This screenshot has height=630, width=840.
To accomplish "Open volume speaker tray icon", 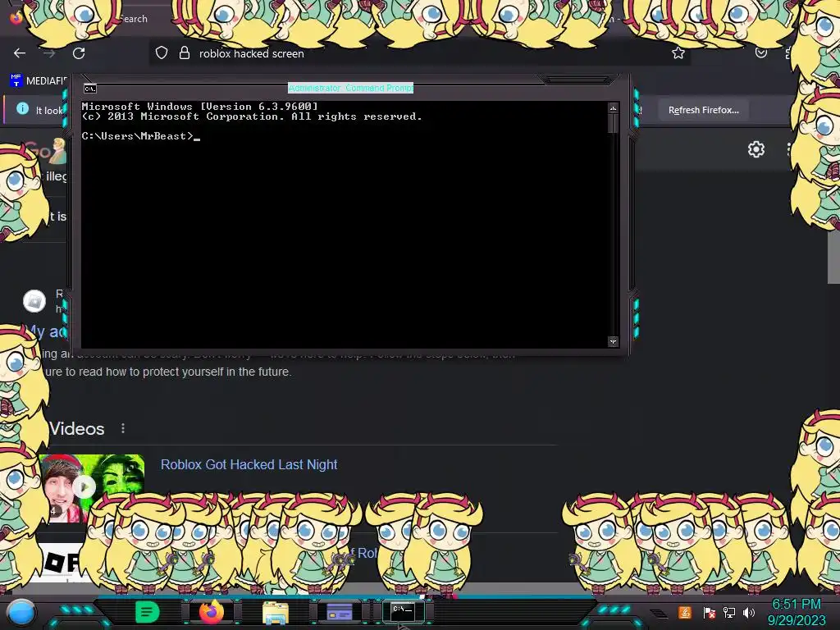I will point(748,613).
